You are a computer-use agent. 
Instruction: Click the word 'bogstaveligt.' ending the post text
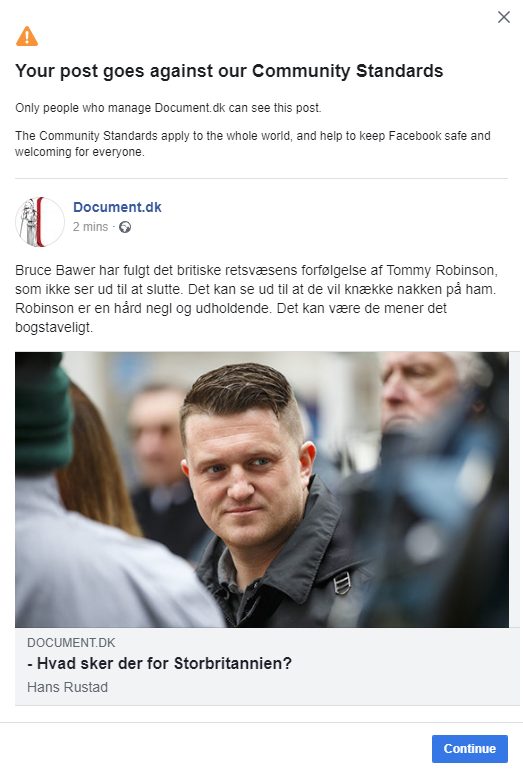pos(54,327)
